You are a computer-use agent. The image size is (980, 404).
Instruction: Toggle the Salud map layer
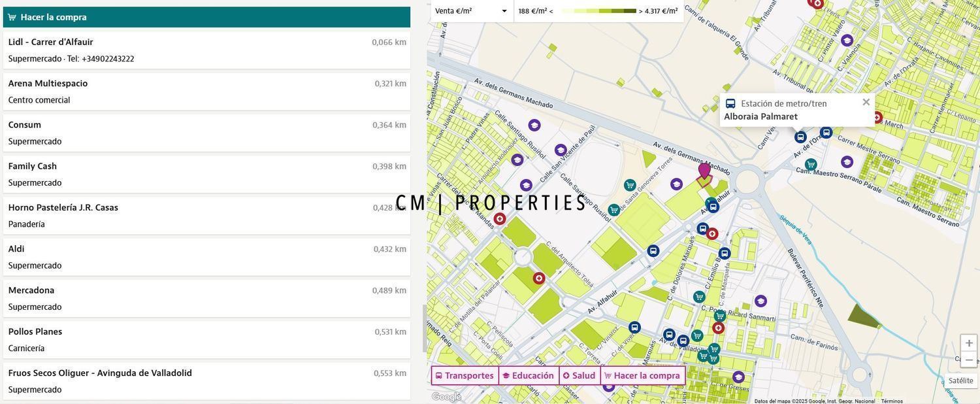click(x=580, y=376)
